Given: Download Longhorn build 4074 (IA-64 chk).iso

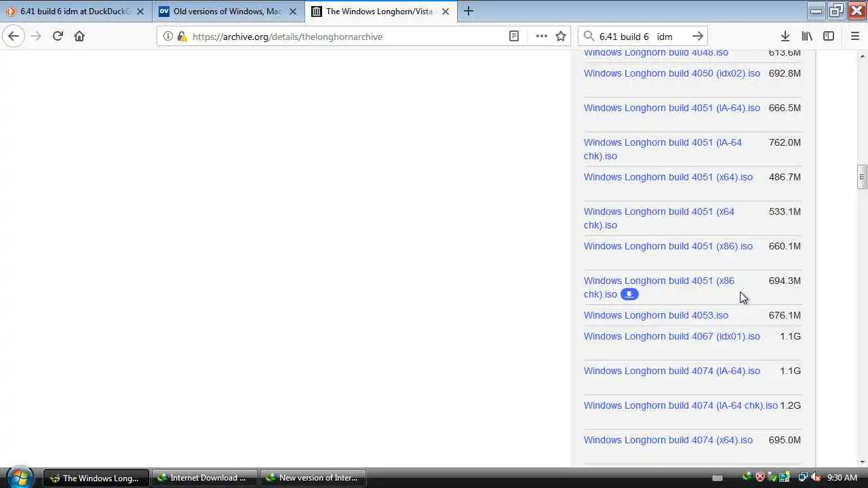Looking at the screenshot, I should [x=681, y=405].
